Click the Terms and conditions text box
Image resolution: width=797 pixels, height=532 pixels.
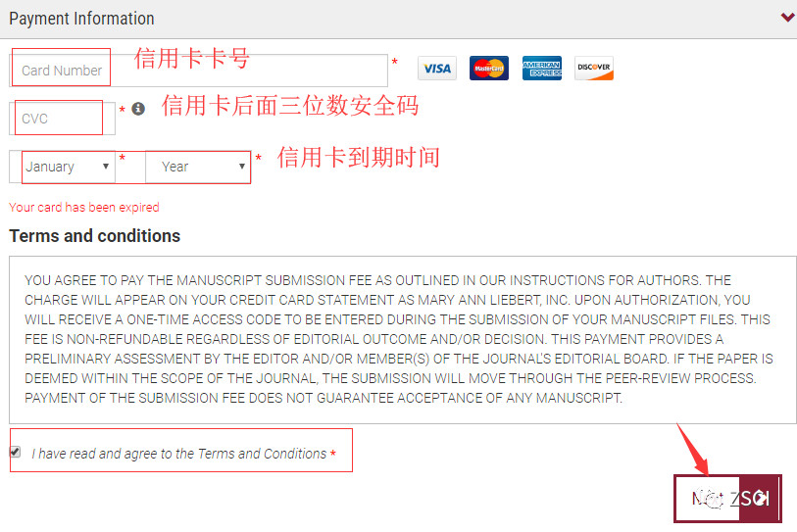click(x=403, y=340)
